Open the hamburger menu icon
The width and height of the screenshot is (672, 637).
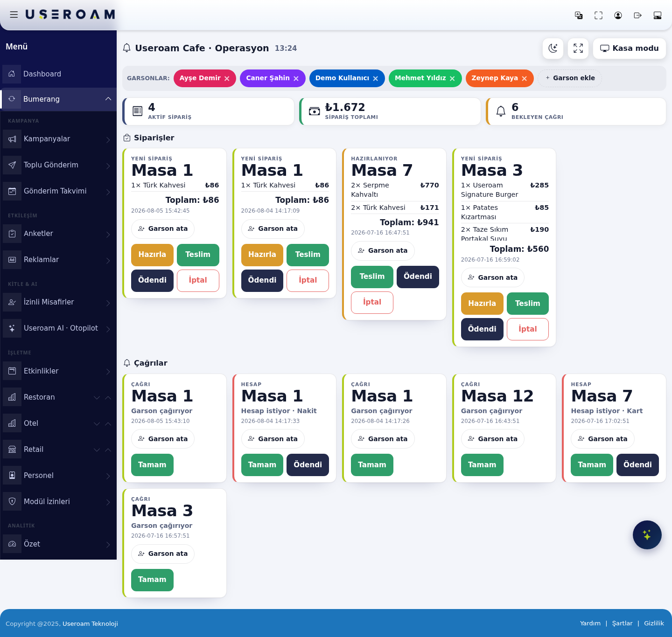click(14, 14)
